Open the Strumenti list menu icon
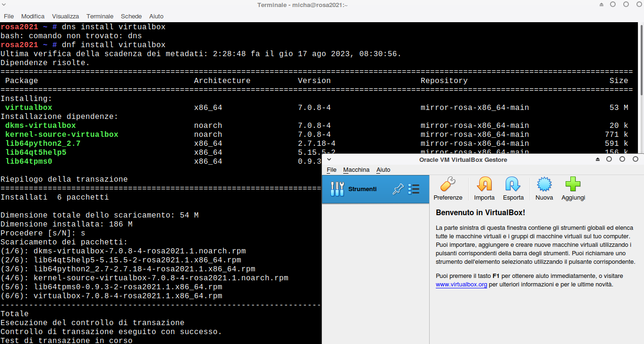 [414, 189]
